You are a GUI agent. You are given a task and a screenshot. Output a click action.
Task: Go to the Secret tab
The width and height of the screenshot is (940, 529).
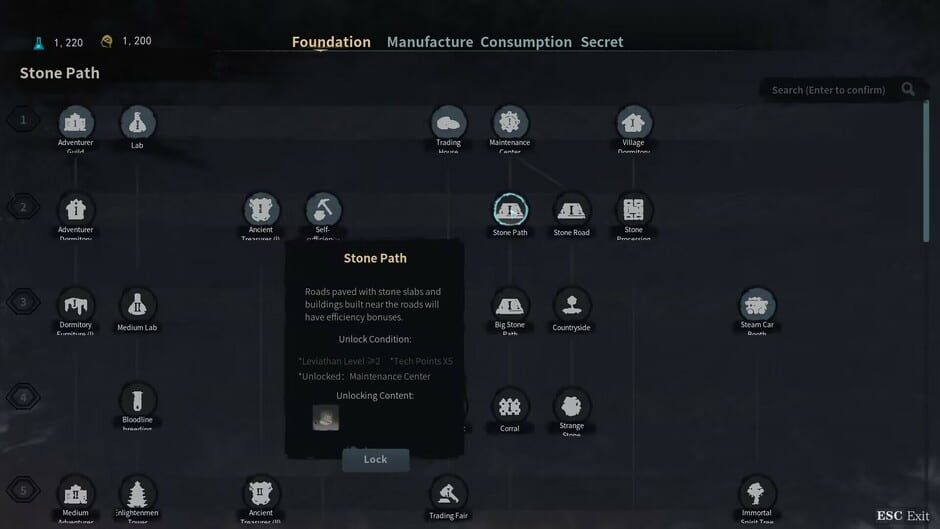coord(602,42)
